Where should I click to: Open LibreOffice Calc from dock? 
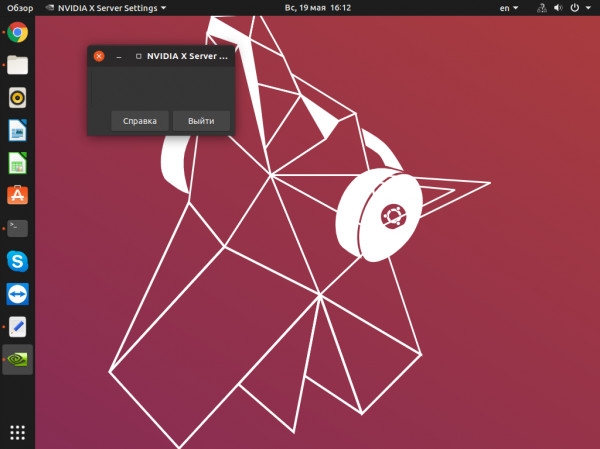point(17,163)
